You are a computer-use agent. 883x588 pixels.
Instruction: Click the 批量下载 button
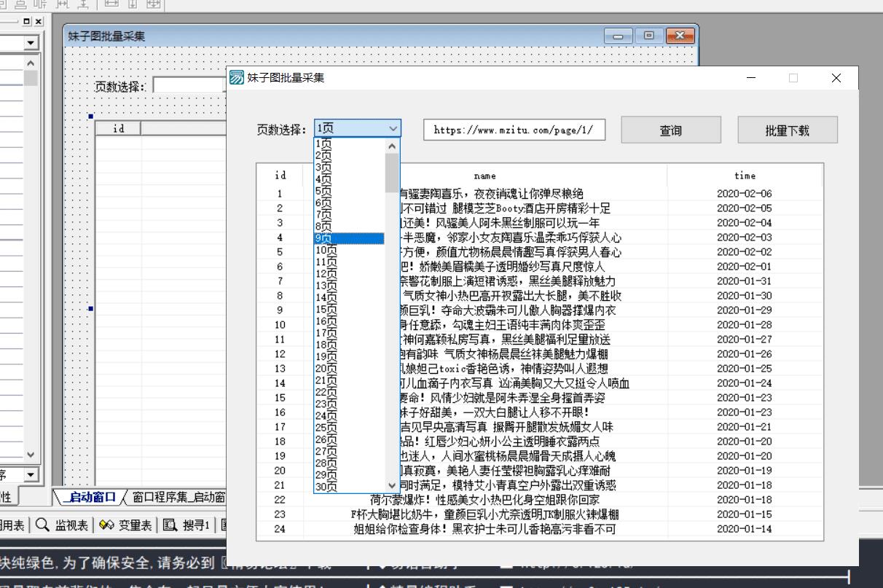tap(788, 130)
